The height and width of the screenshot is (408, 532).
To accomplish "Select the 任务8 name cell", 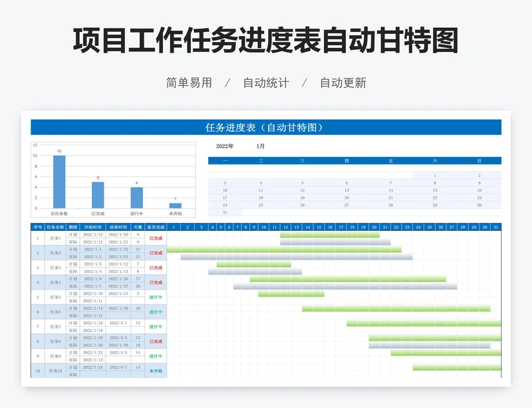I will point(55,341).
